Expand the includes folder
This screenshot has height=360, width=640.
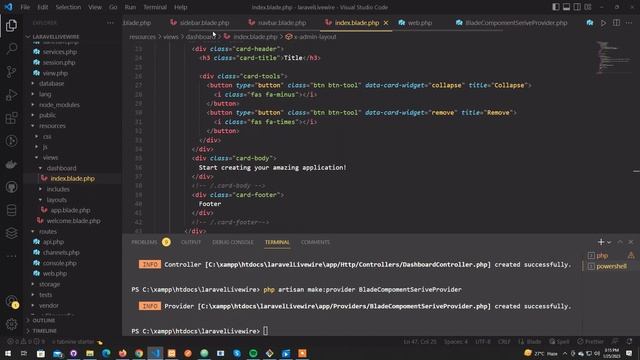pos(58,189)
